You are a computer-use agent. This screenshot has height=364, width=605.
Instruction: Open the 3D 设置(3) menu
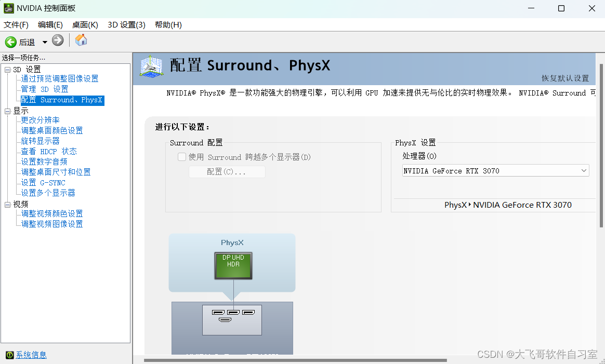[126, 25]
